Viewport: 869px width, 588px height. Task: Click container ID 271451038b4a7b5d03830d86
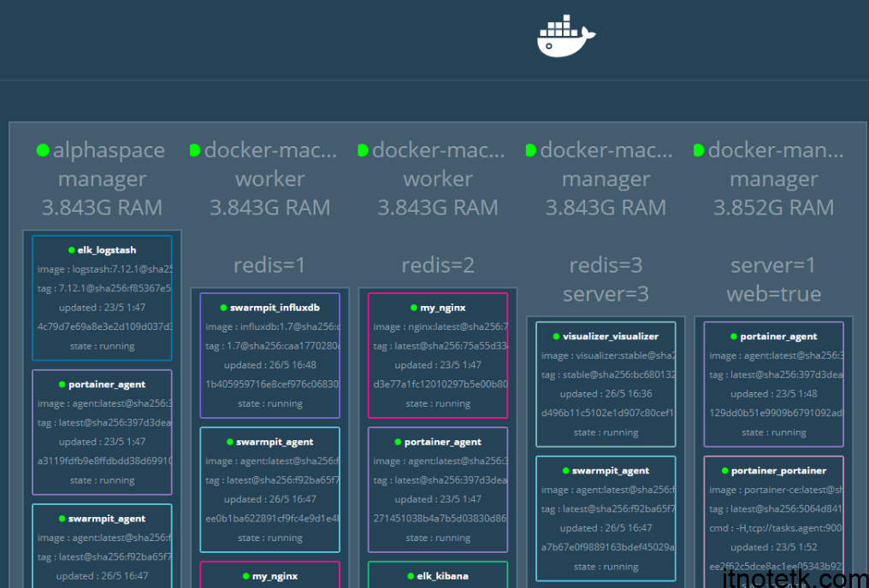pos(440,519)
